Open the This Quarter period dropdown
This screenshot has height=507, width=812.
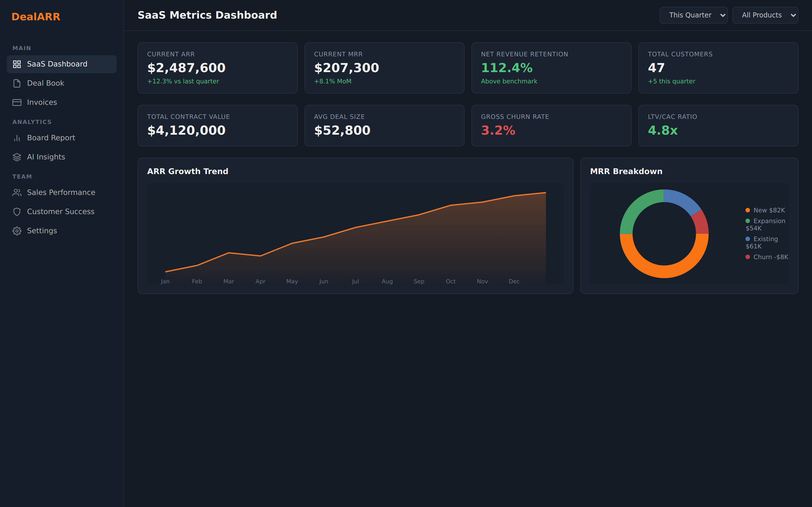[x=693, y=15]
